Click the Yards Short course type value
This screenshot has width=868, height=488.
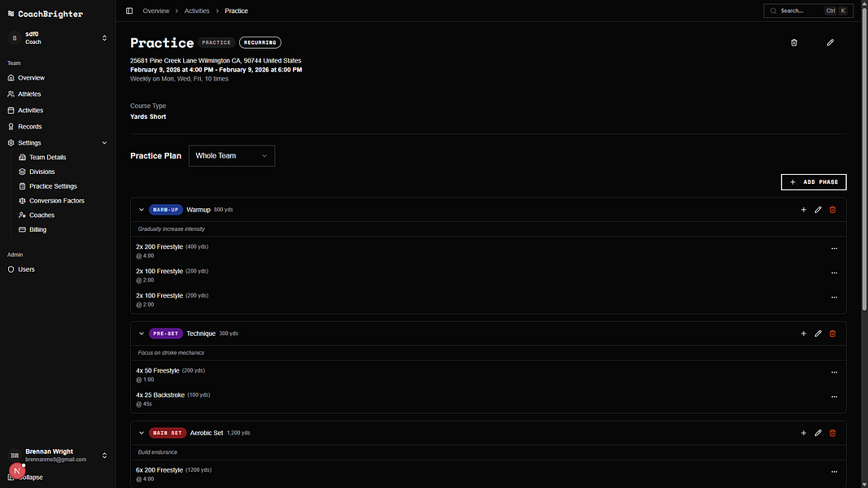click(x=148, y=117)
